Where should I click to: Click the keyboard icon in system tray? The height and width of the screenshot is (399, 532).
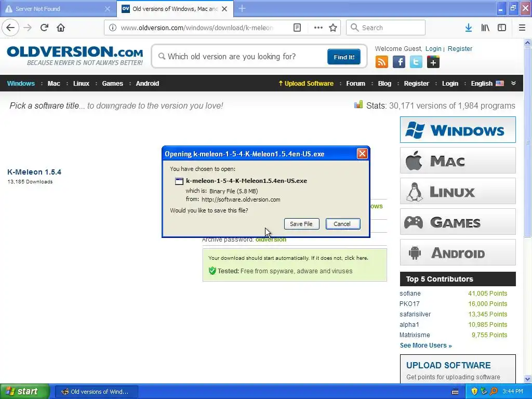(455, 392)
